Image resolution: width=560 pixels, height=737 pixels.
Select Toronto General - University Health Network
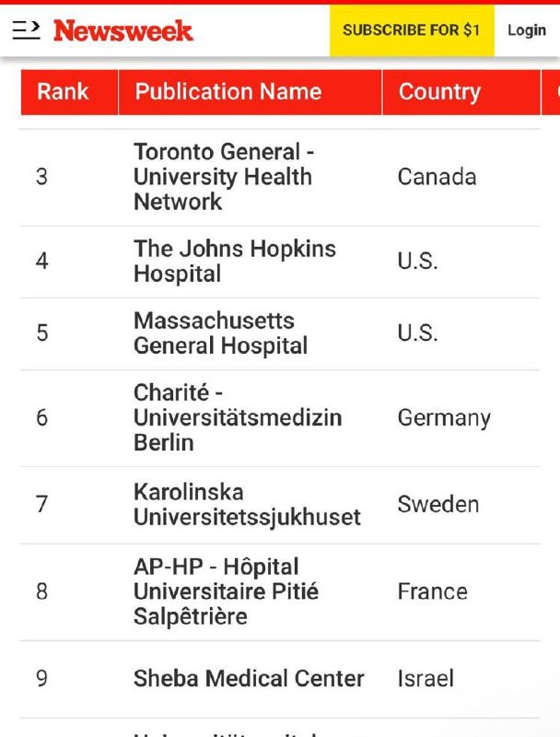[224, 177]
